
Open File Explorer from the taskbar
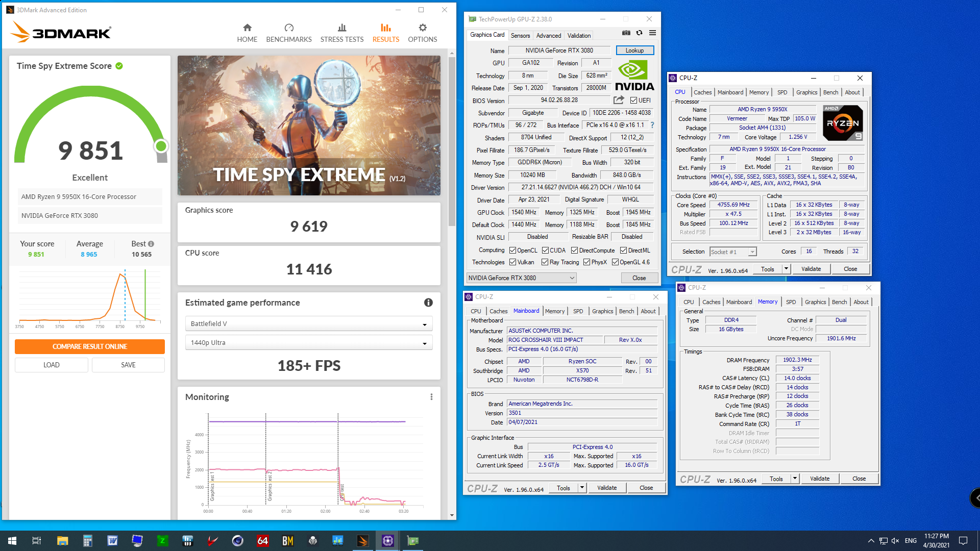point(62,541)
